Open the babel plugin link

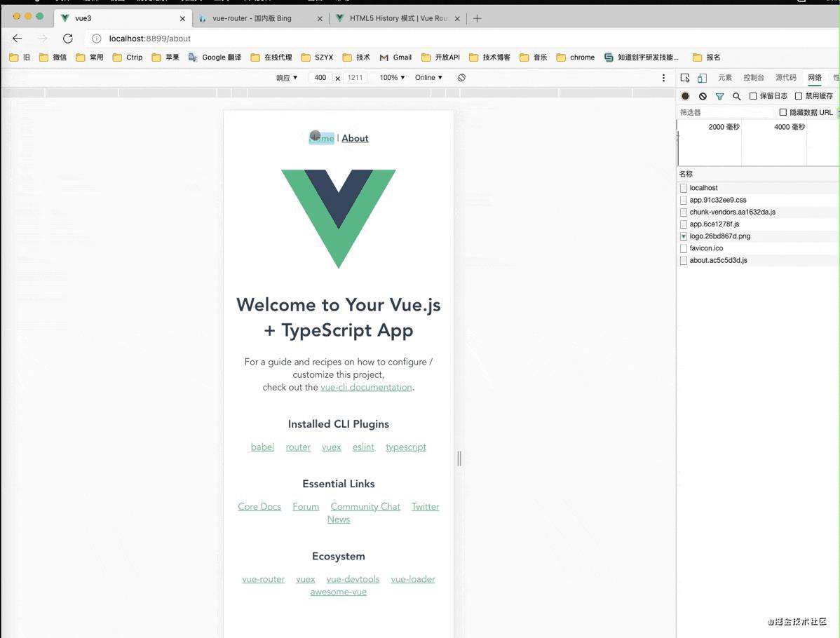tap(262, 447)
